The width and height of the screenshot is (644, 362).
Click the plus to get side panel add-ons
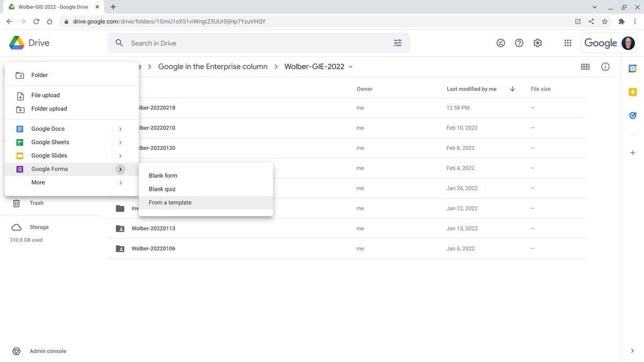[632, 152]
